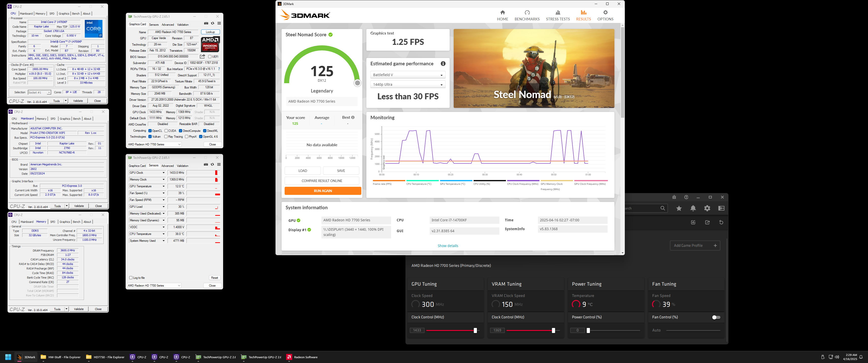Image resolution: width=868 pixels, height=363 pixels.
Task: Click the Bus Interface question mark in GPU-Z
Action: tap(219, 69)
